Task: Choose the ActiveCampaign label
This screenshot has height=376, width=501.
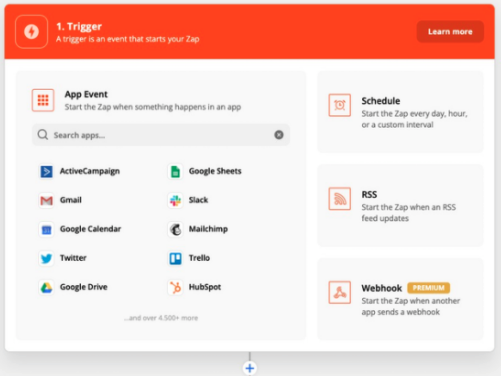Action: [x=90, y=171]
